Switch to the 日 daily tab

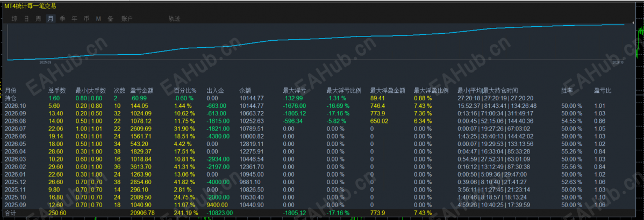click(x=26, y=18)
